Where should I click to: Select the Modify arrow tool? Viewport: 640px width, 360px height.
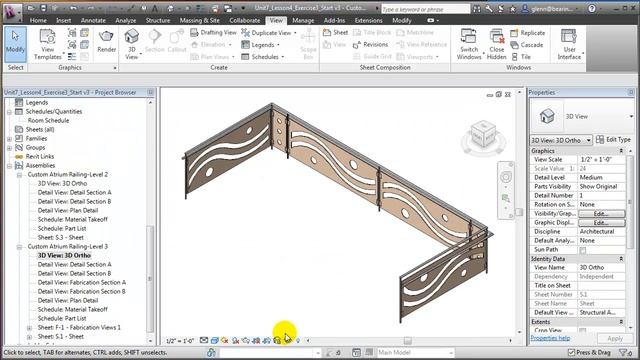pos(15,44)
